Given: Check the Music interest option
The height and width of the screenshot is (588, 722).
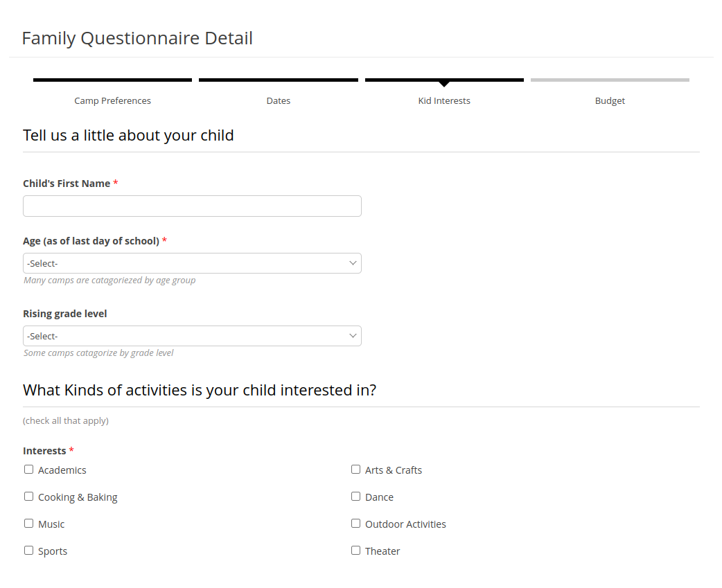Looking at the screenshot, I should pyautogui.click(x=28, y=523).
